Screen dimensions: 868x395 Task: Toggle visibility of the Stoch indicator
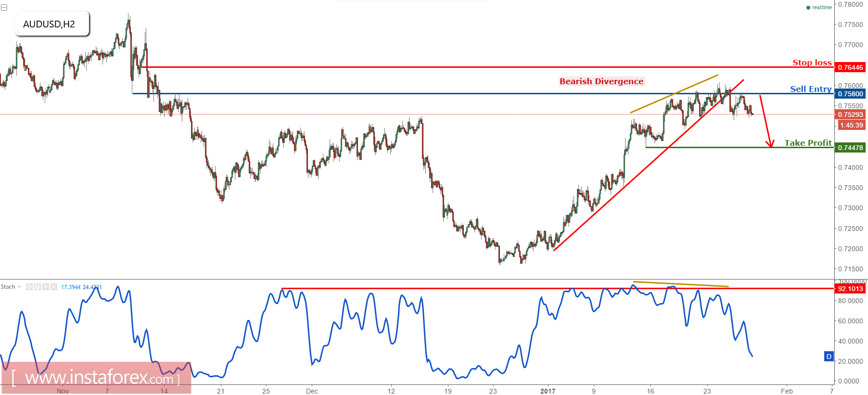coord(29,287)
